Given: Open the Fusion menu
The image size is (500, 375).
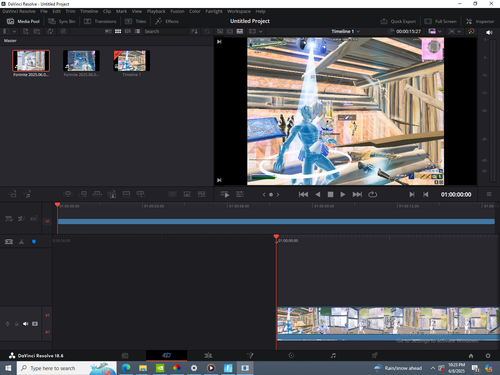Looking at the screenshot, I should 177,11.
